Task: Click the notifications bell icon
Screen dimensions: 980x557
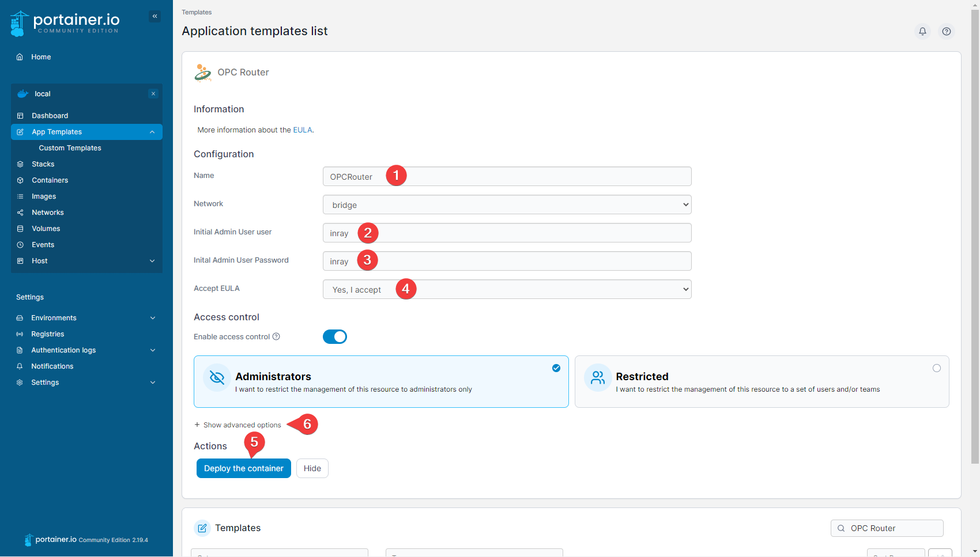Action: pos(922,31)
